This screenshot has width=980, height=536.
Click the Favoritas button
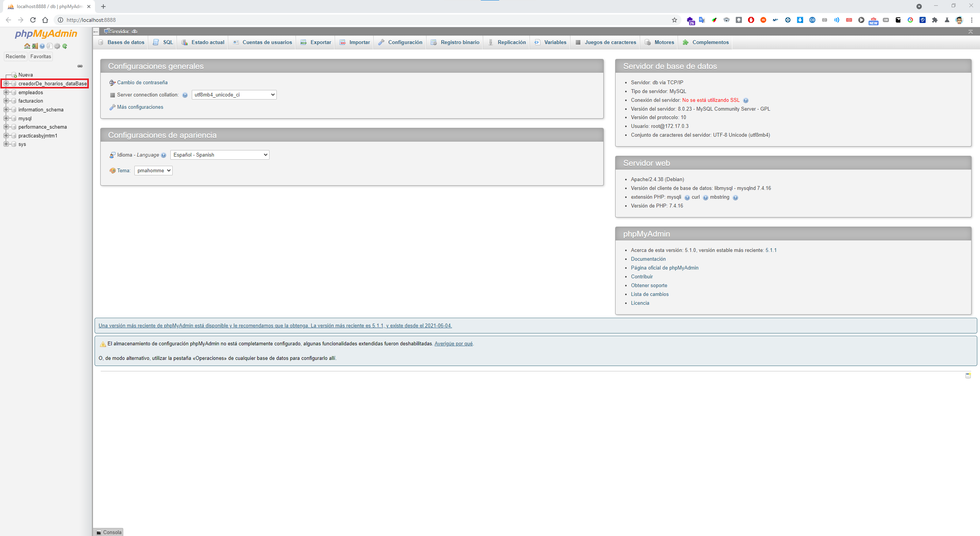[x=41, y=56]
